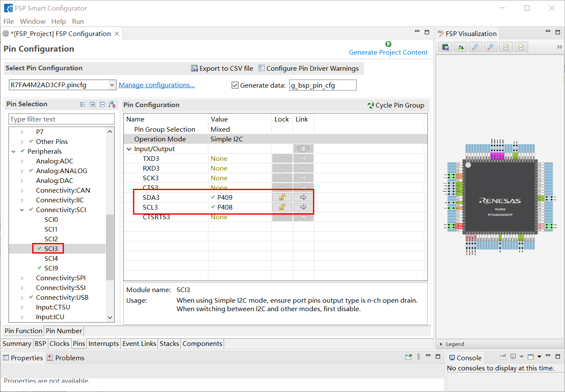Sort Pin Selection alphabetically
Screen dimensions: 565x392
coord(112,105)
